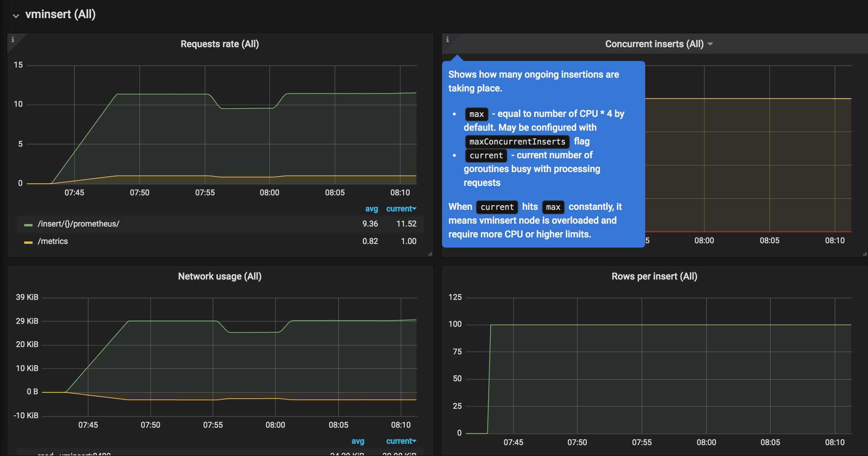868x456 pixels.
Task: Click the max code tag in first bullet
Action: 476,114
